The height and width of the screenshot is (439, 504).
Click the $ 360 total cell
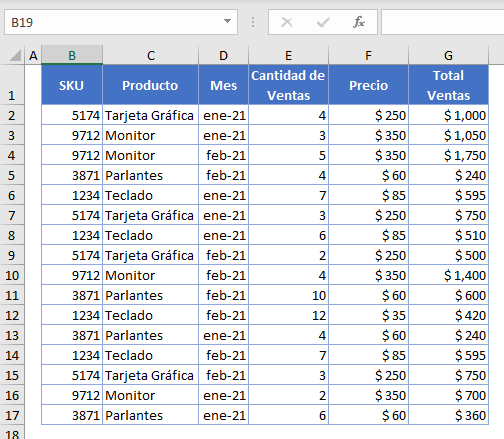coord(449,415)
